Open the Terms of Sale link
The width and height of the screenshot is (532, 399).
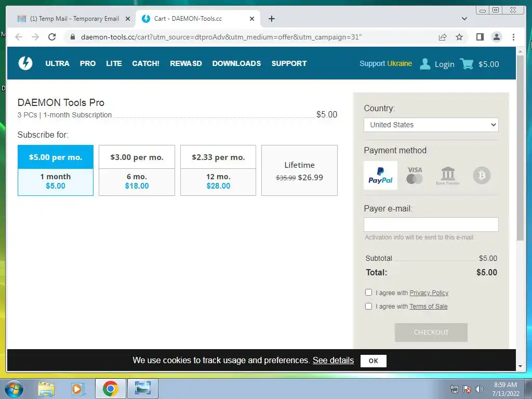pyautogui.click(x=429, y=307)
